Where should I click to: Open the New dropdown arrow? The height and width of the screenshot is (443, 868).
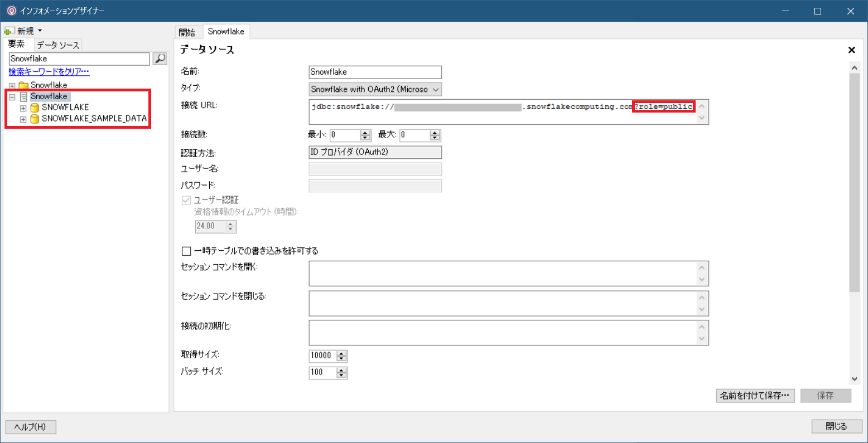pos(40,31)
